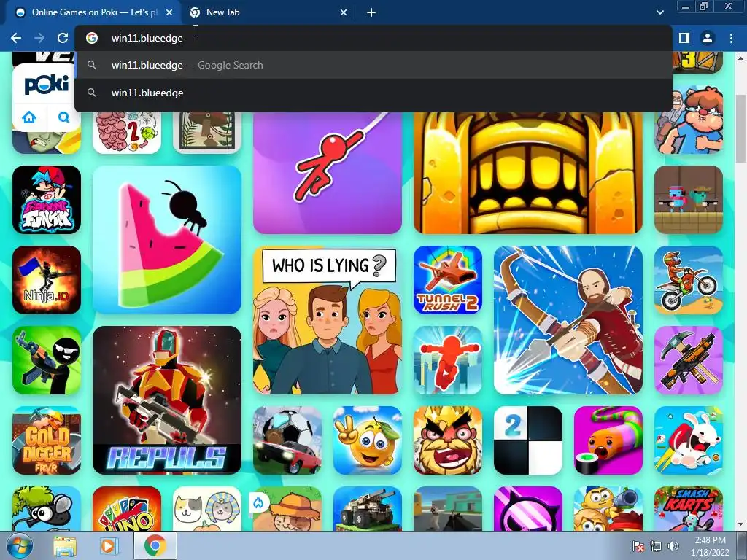The image size is (747, 560).
Task: Open the watermelon and ant game tile
Action: [167, 239]
